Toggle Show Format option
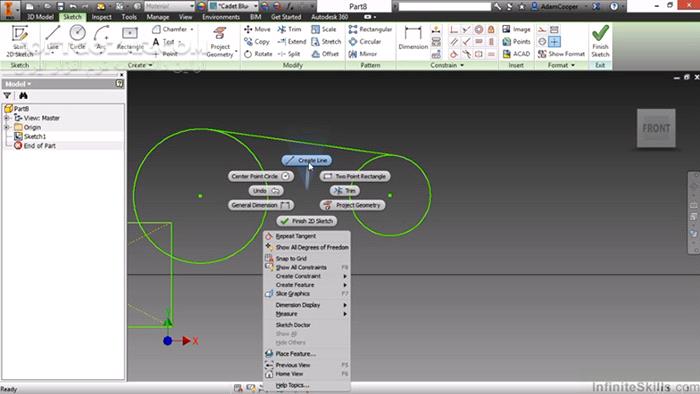This screenshot has height=394, width=700. click(561, 54)
